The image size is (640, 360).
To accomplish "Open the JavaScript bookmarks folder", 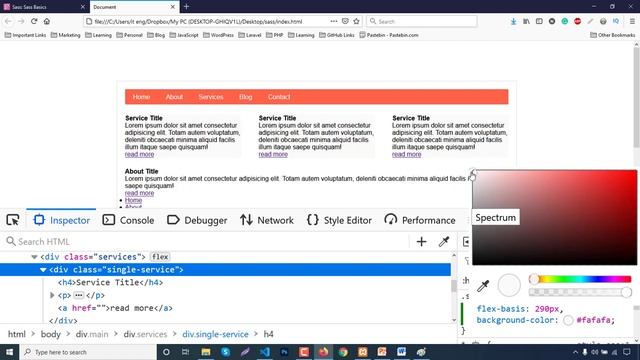I will (x=184, y=35).
